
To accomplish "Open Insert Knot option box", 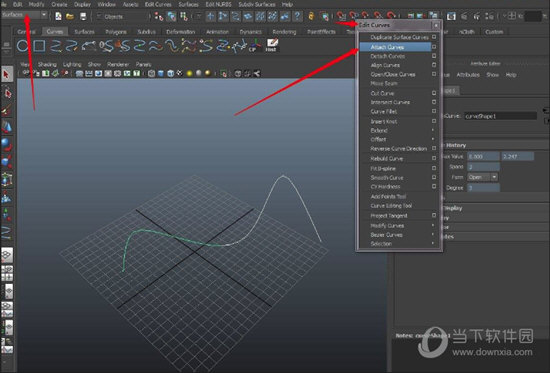I will (x=434, y=121).
